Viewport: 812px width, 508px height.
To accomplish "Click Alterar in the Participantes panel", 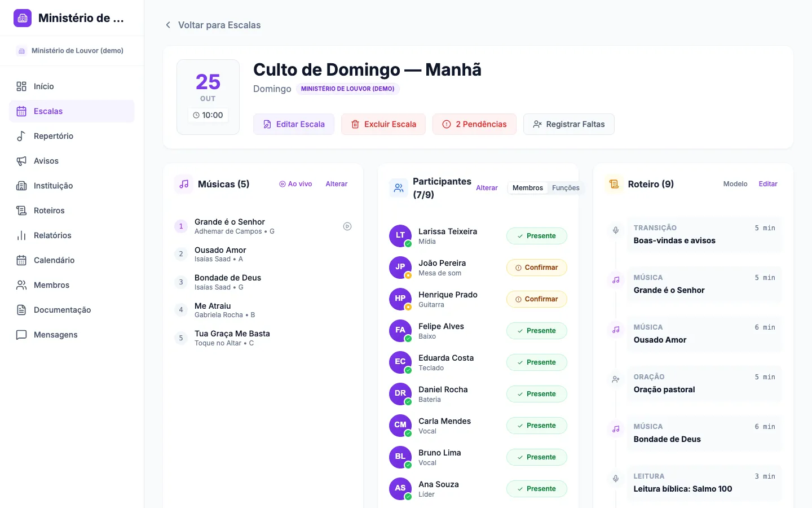I will coord(487,188).
